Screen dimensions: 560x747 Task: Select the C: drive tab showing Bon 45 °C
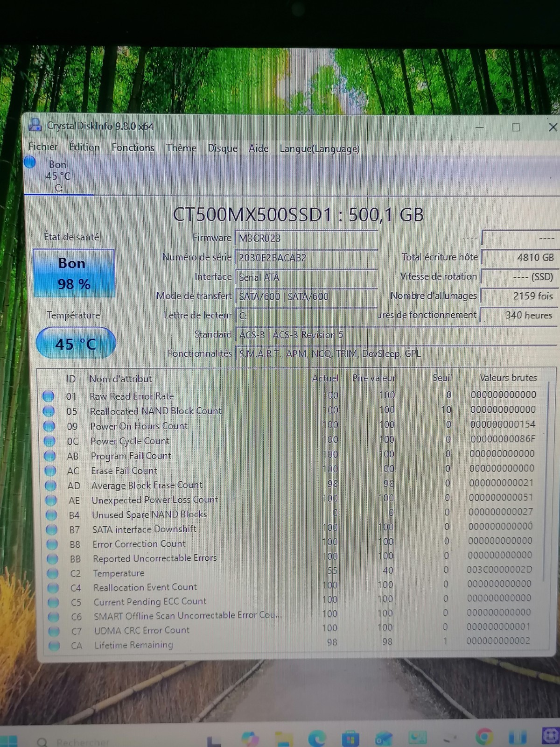pyautogui.click(x=58, y=176)
